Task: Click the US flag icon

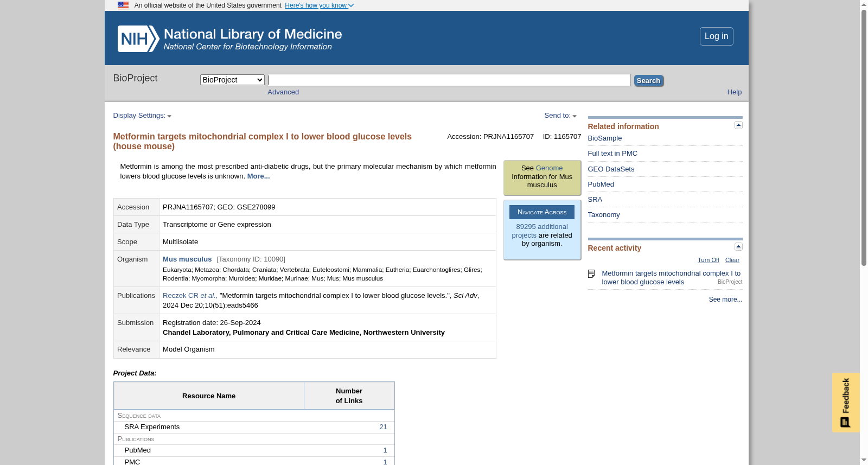Action: pos(123,5)
